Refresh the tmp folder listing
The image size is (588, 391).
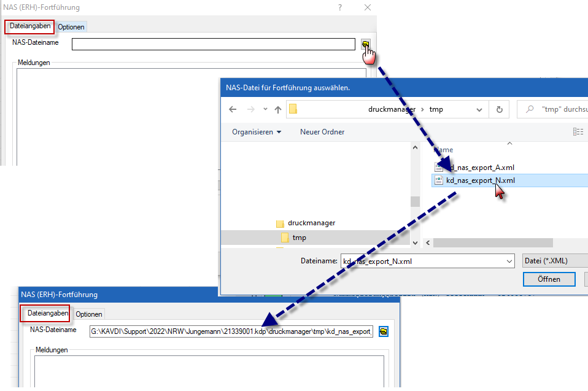(x=500, y=110)
